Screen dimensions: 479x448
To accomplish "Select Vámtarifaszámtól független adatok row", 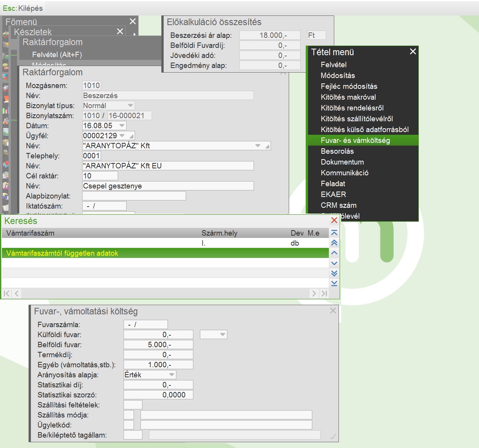I will coord(62,253).
